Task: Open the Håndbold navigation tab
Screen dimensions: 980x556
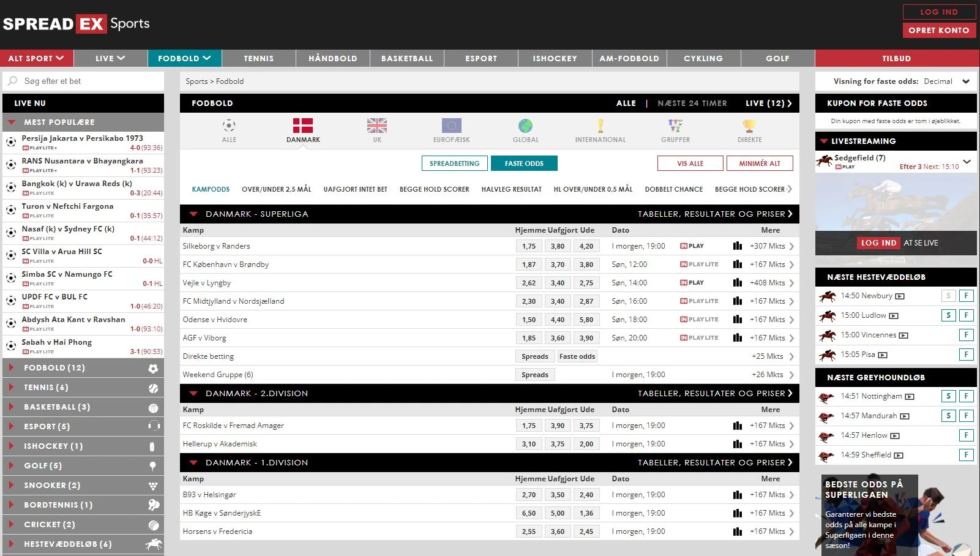Action: coord(333,58)
